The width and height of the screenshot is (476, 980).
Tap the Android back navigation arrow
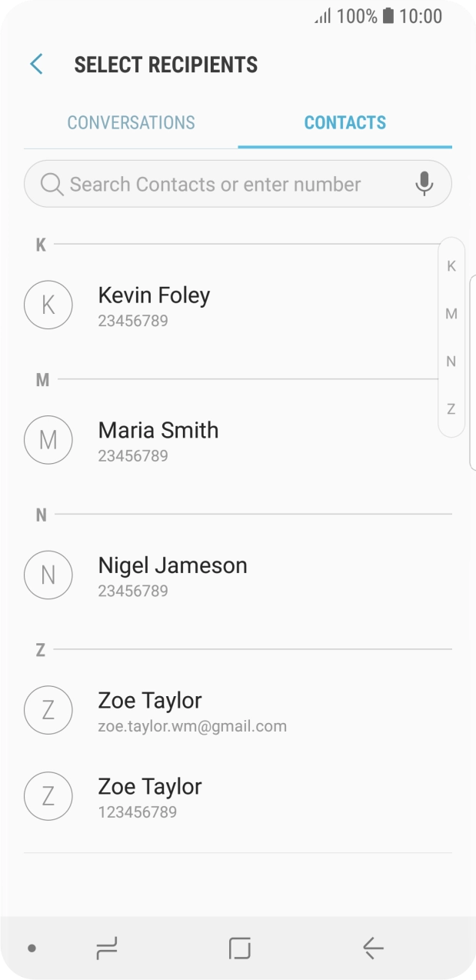(371, 948)
